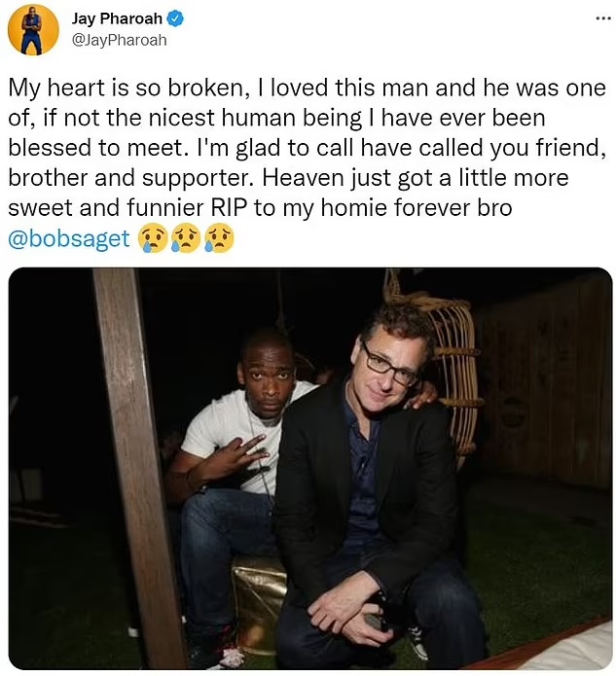Open the @JayPharoah handle link
Screen dimensions: 616x676
(x=119, y=40)
